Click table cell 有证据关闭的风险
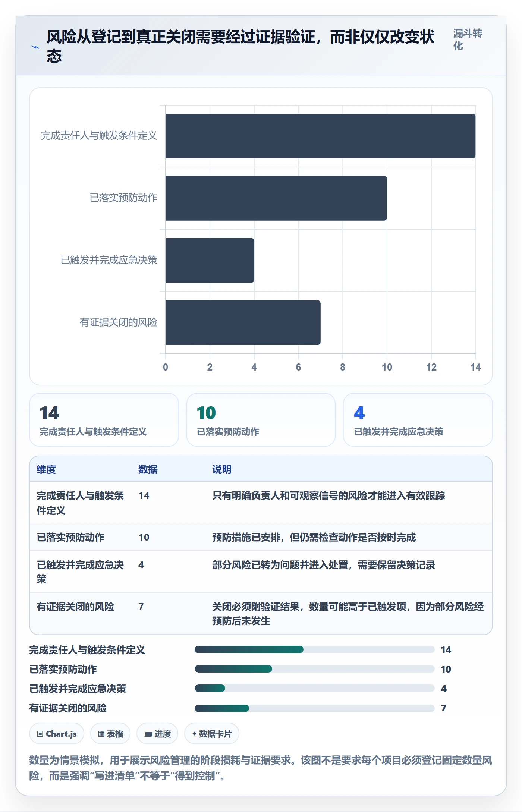 (75, 607)
